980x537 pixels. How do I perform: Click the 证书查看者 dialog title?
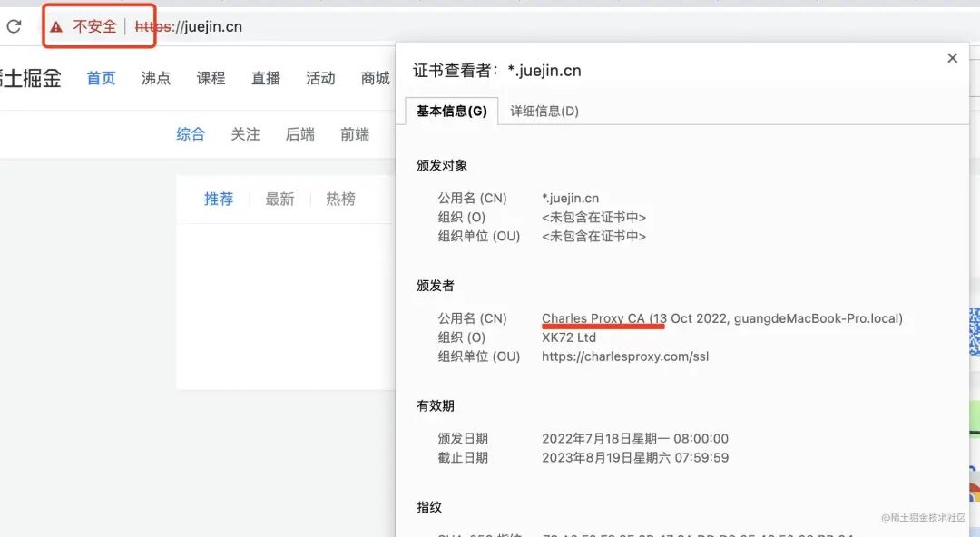point(497,71)
